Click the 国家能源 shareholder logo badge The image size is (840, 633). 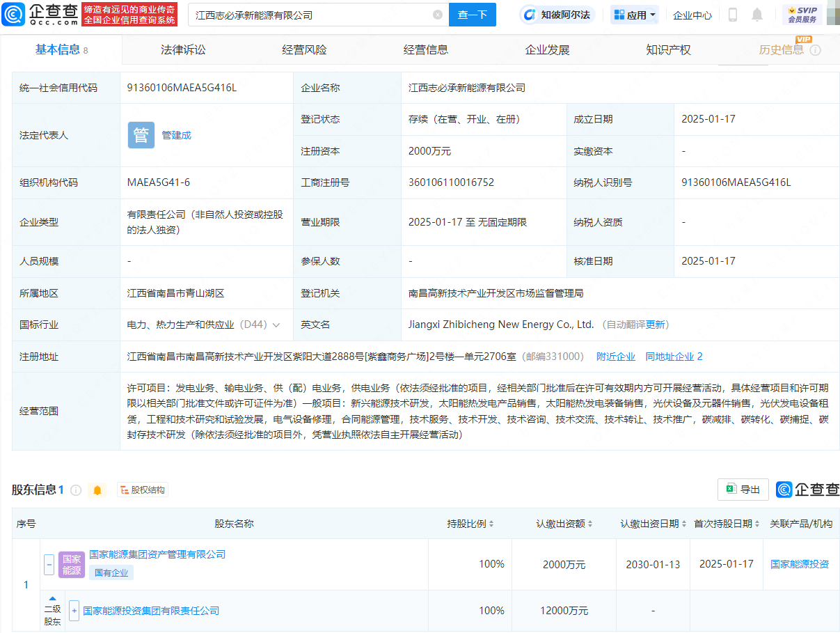click(72, 565)
